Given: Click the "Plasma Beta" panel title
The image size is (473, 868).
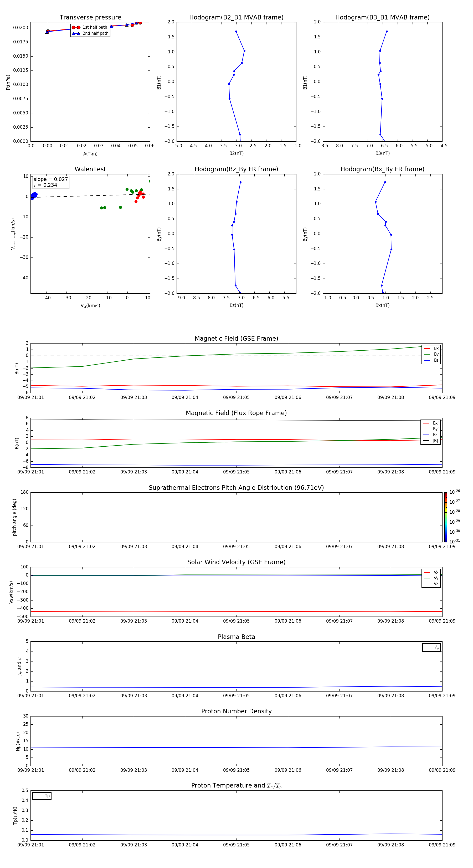Looking at the screenshot, I should [236, 637].
